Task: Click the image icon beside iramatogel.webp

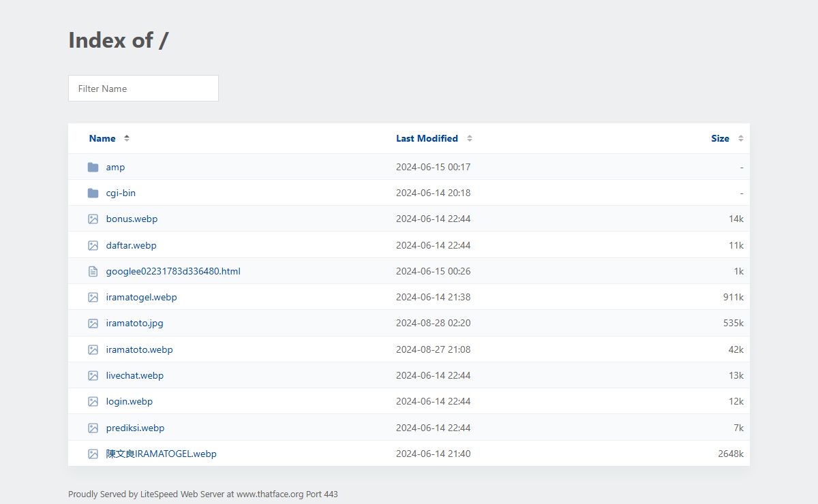Action: [93, 298]
